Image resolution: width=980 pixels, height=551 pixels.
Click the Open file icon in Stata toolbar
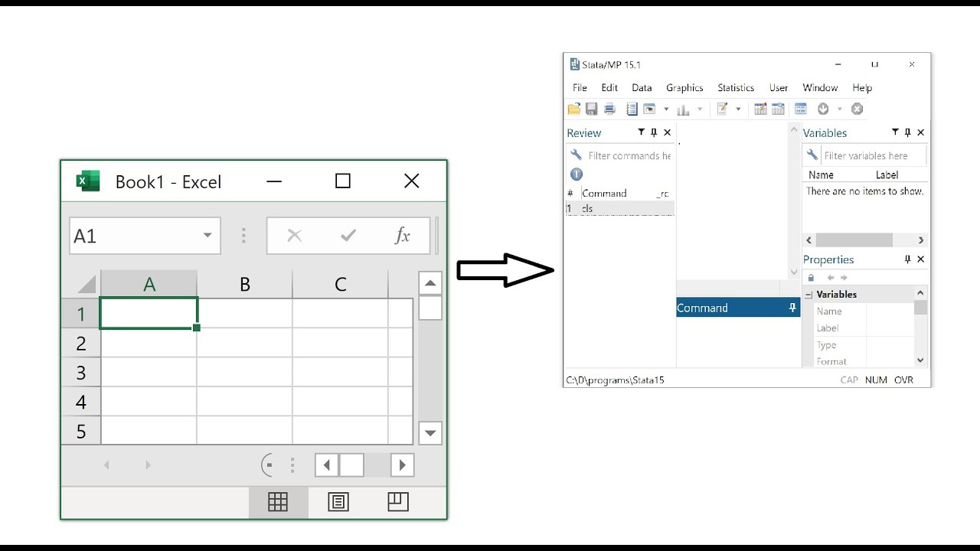pos(574,109)
